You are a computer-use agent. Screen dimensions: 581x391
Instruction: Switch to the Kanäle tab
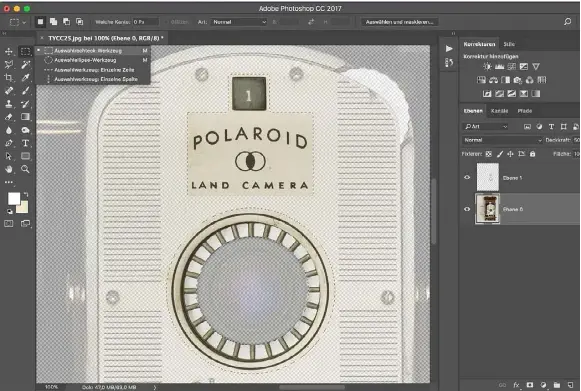pos(499,111)
